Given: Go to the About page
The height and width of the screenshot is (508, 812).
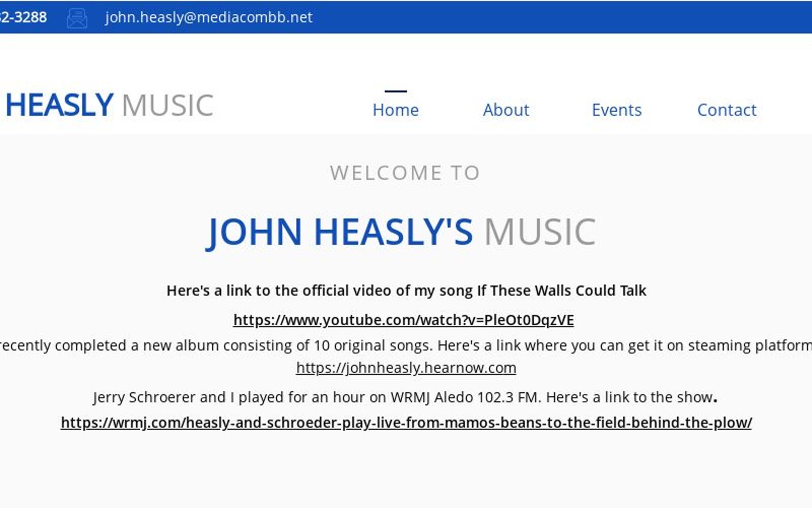Looking at the screenshot, I should click(506, 110).
